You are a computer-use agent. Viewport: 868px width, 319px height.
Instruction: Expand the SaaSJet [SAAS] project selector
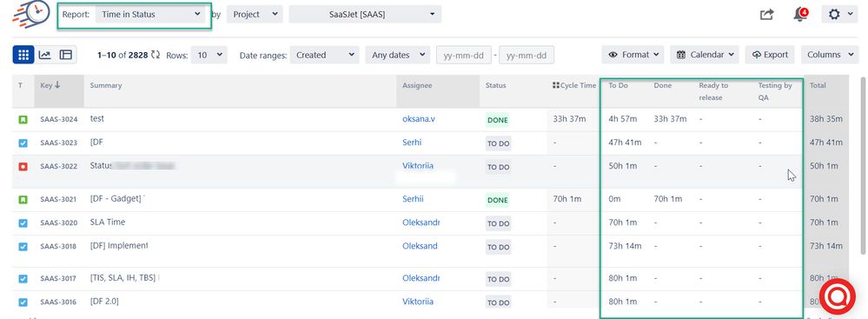click(x=365, y=15)
